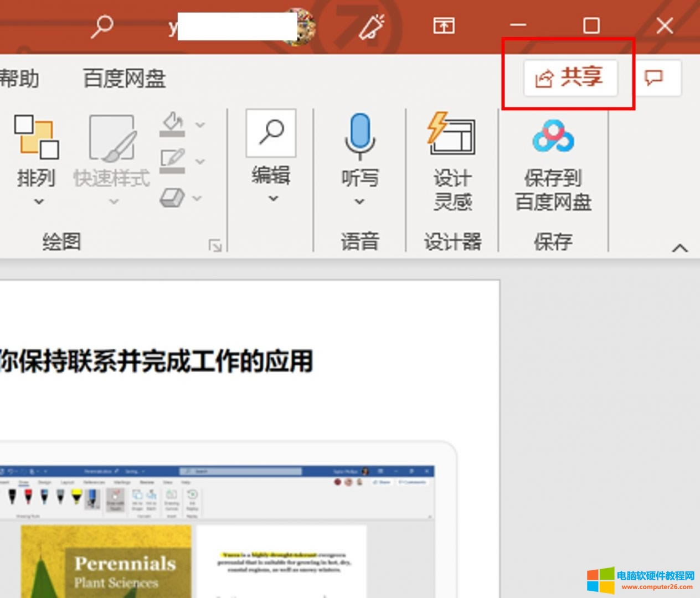
Task: Expand the shape fill dropdown arrow
Action: pos(200,125)
